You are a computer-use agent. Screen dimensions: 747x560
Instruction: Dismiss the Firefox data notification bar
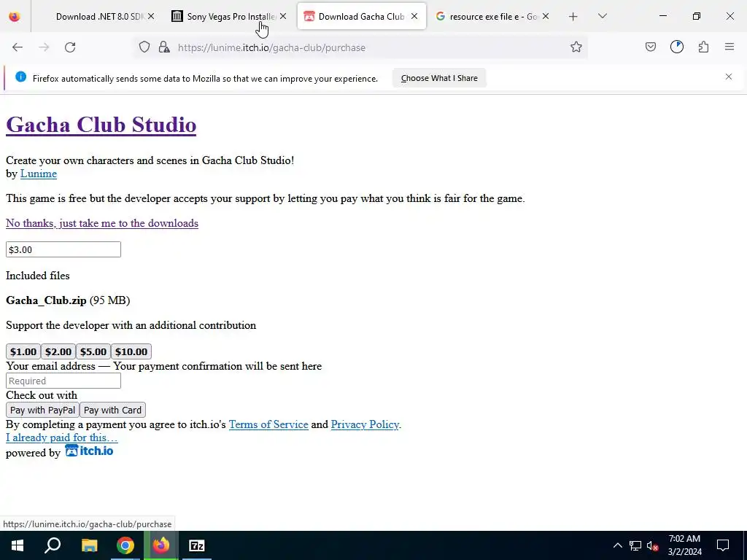point(729,77)
